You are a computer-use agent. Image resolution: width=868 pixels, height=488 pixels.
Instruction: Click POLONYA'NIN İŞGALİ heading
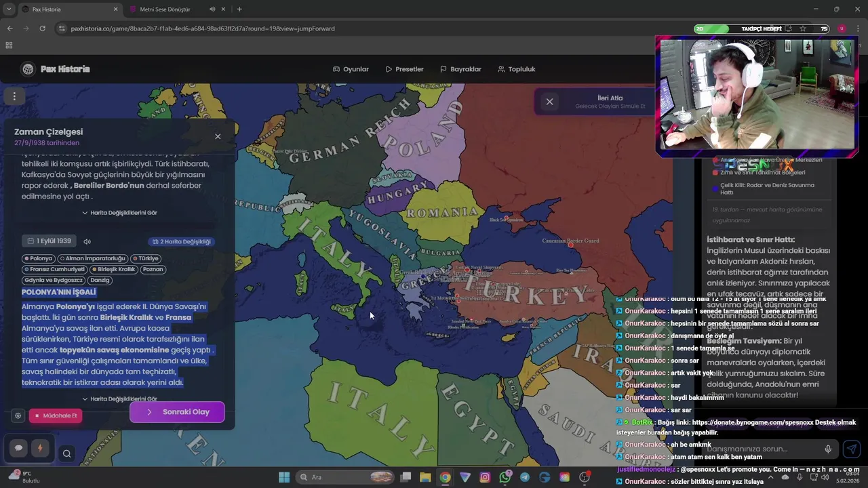click(59, 292)
